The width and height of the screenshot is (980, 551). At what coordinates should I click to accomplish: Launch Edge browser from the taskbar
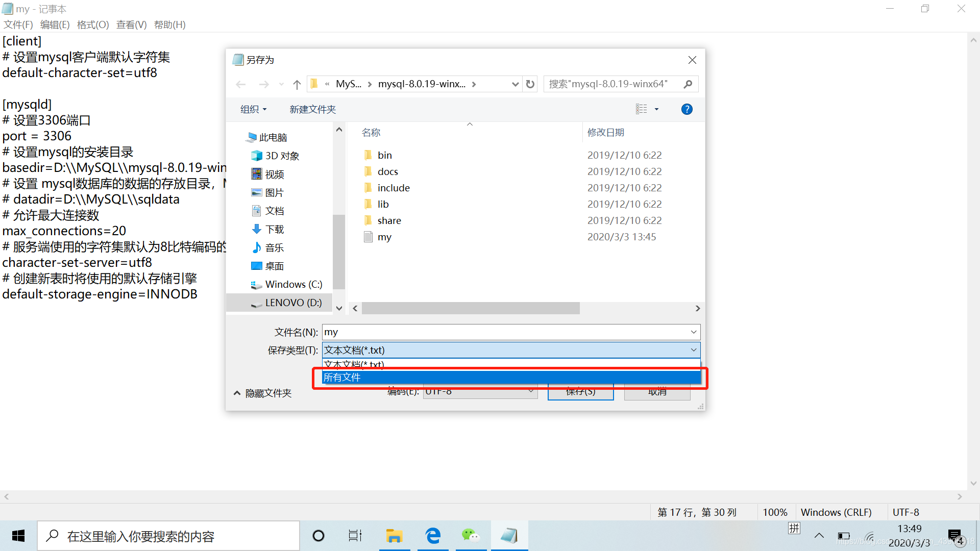pos(433,536)
